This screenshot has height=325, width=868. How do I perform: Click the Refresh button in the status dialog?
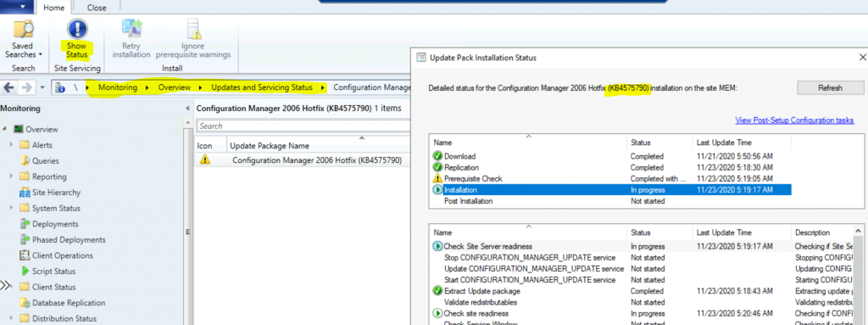click(x=830, y=87)
